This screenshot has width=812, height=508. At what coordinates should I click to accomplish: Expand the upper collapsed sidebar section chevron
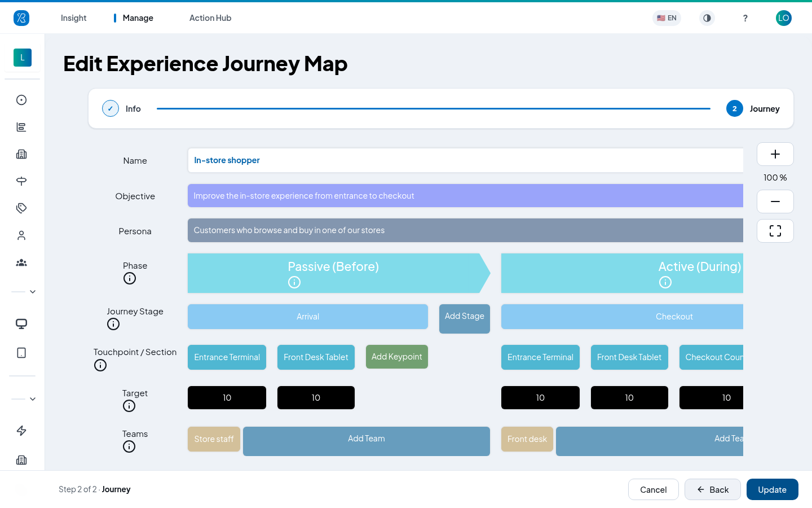pos(33,292)
